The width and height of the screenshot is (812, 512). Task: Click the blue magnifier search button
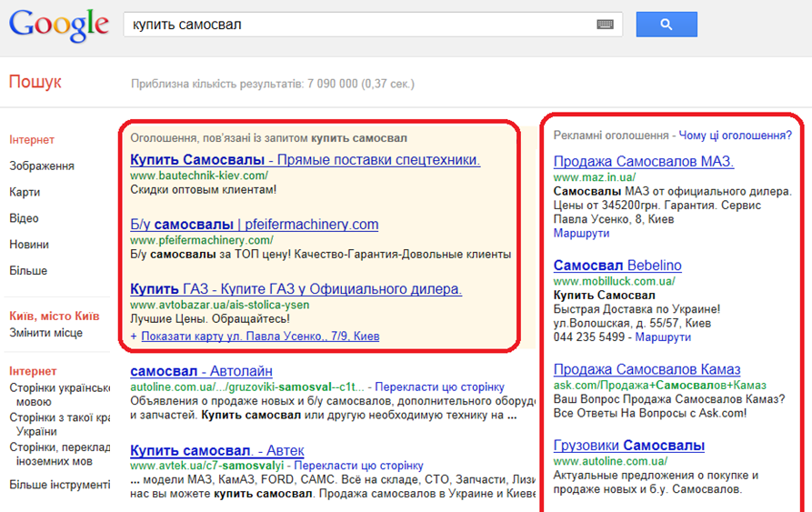pos(667,25)
